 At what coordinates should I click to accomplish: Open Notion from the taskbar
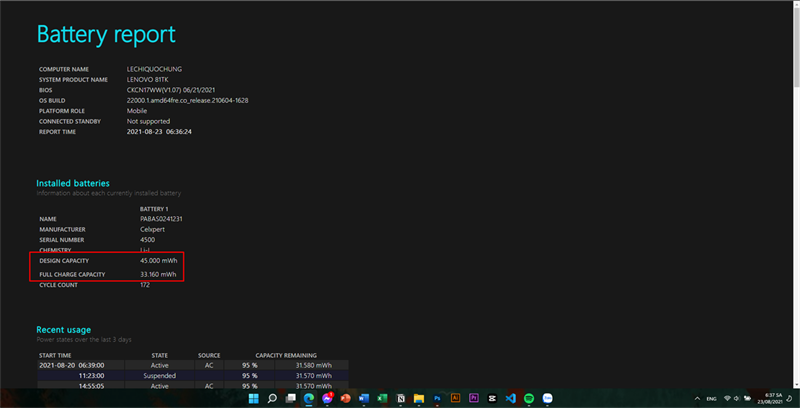[x=401, y=398]
